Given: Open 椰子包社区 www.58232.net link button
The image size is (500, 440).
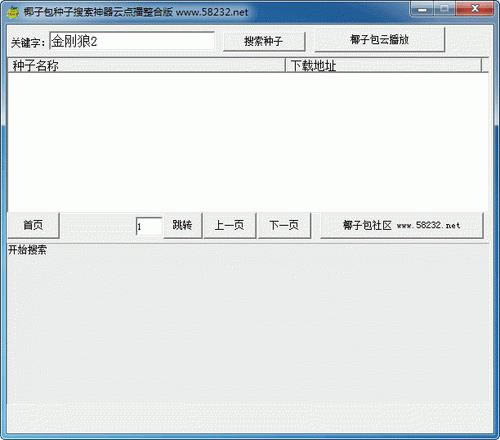Looking at the screenshot, I should pos(402,225).
